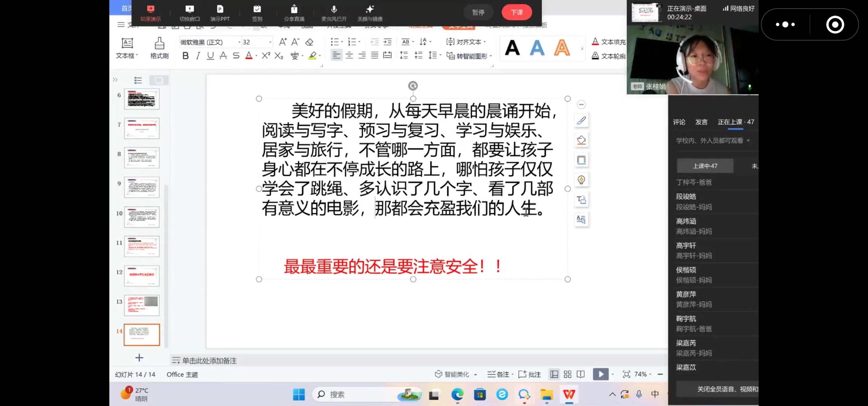Open the 正在上课·47 tab
Viewport: 868px width, 406px height.
(736, 122)
